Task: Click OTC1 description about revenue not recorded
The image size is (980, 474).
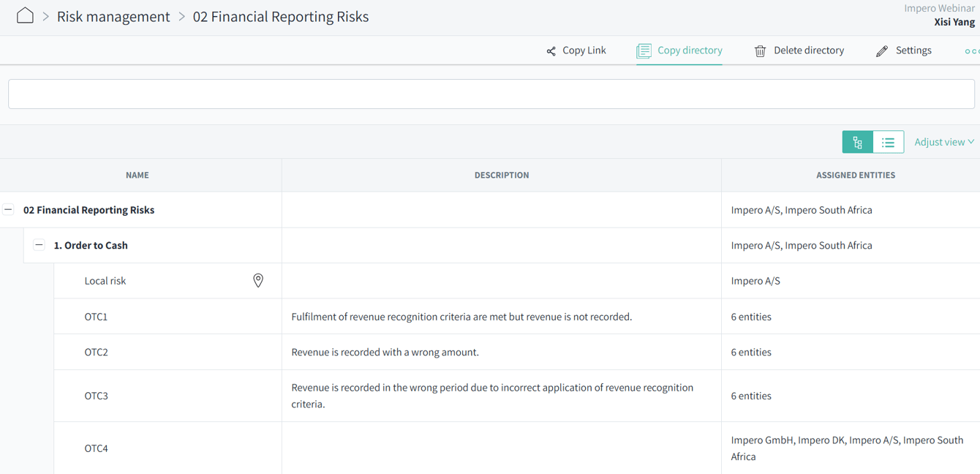Action: coord(461,317)
